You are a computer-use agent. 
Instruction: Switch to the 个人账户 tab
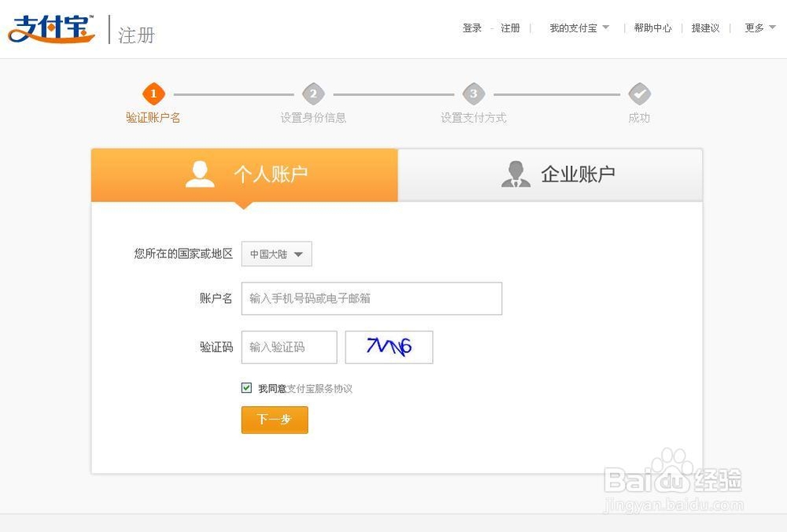(x=245, y=175)
